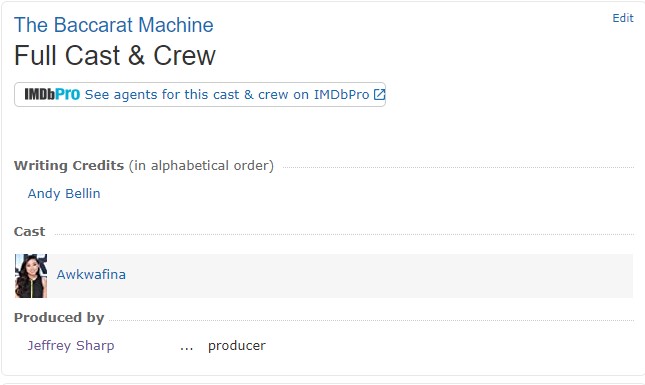Image resolution: width=645 pixels, height=385 pixels.
Task: Open The Baccarat Machine title link
Action: tap(114, 25)
